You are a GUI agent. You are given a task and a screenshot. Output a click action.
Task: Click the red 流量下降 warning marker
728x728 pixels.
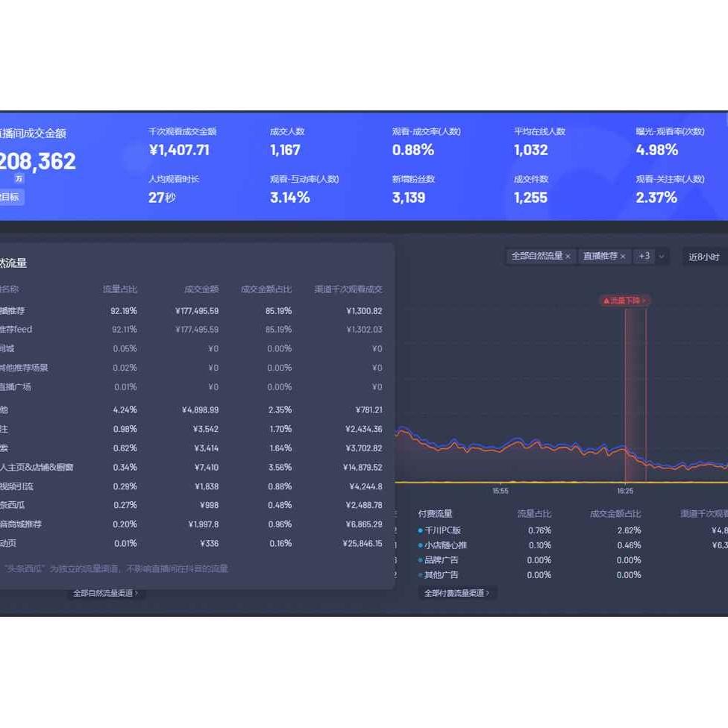coord(624,301)
